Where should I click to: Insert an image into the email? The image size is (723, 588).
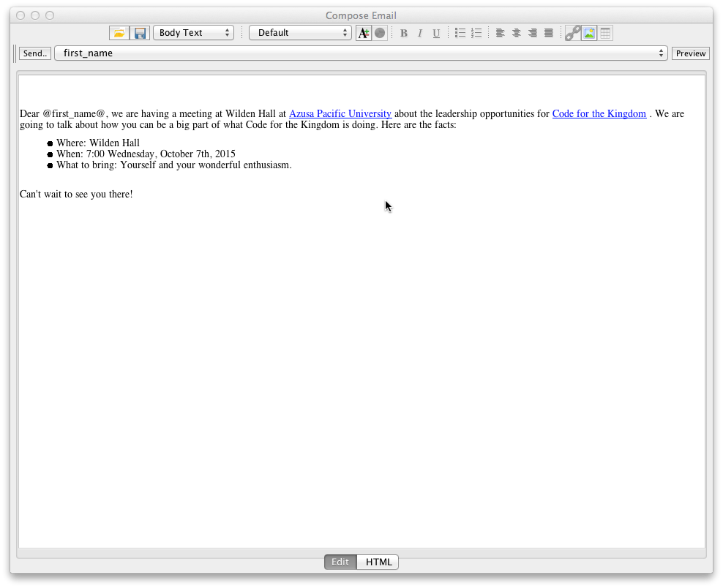point(589,32)
